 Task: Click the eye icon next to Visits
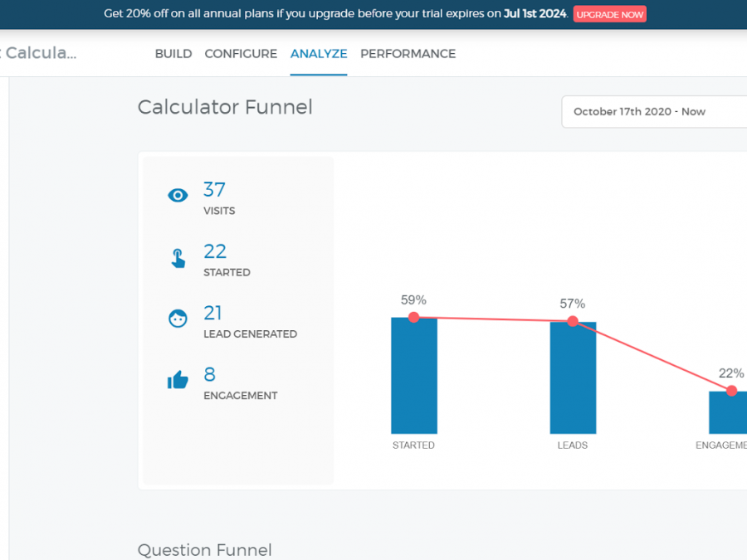(178, 196)
